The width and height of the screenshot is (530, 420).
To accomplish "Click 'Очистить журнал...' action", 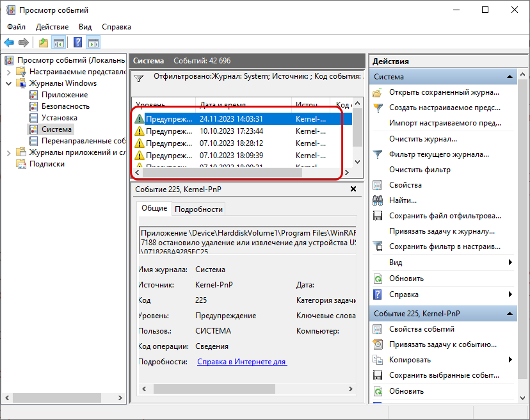I will [x=422, y=139].
